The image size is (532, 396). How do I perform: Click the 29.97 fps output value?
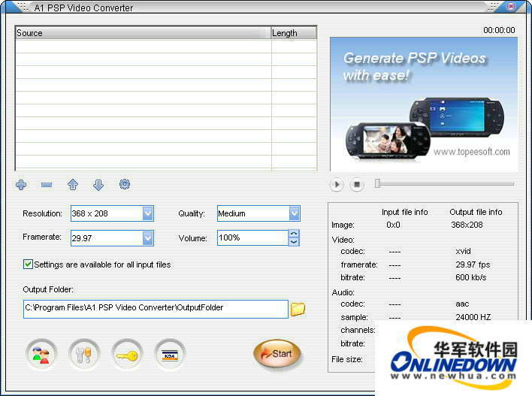point(473,265)
